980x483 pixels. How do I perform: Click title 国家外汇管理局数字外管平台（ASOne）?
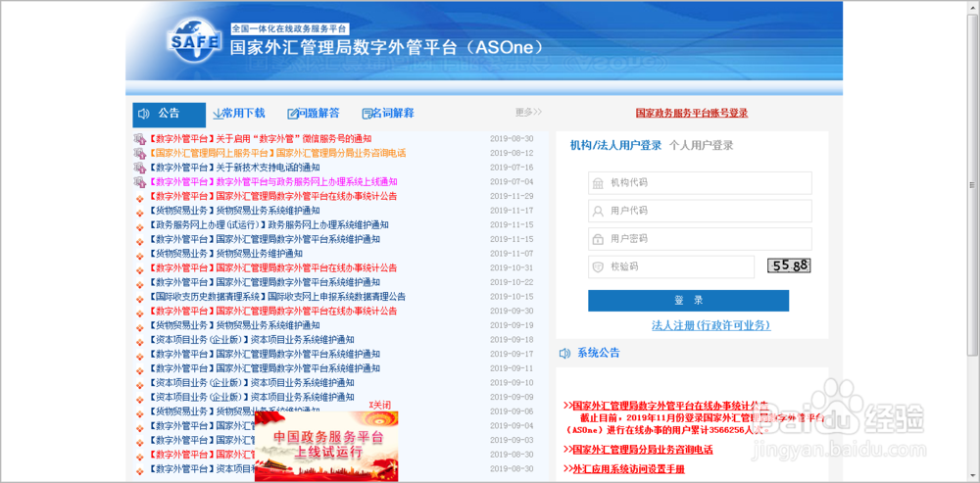point(387,47)
